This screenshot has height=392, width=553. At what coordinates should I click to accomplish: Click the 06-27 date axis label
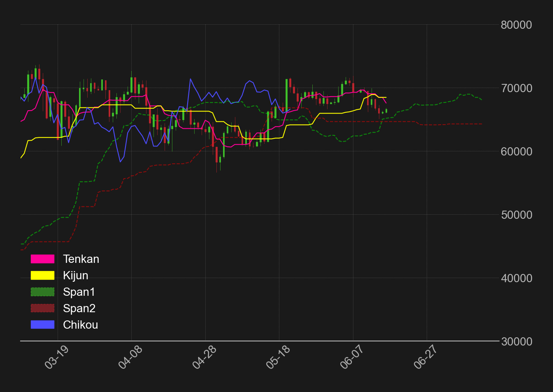425,357
